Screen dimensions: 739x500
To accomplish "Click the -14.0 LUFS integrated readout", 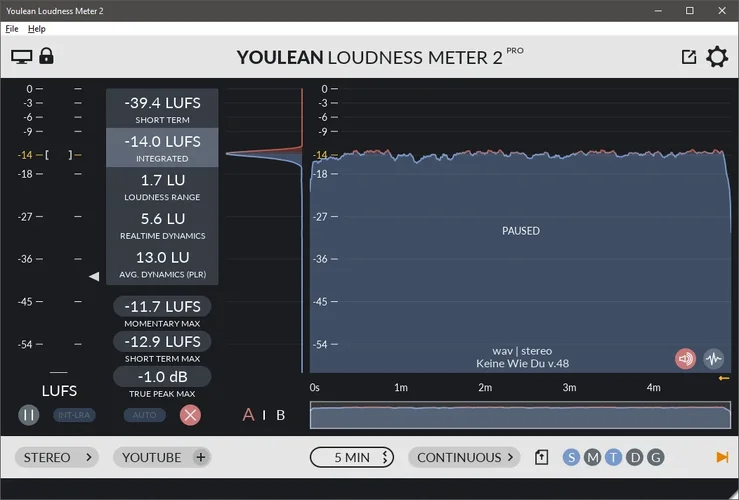I will pyautogui.click(x=162, y=147).
